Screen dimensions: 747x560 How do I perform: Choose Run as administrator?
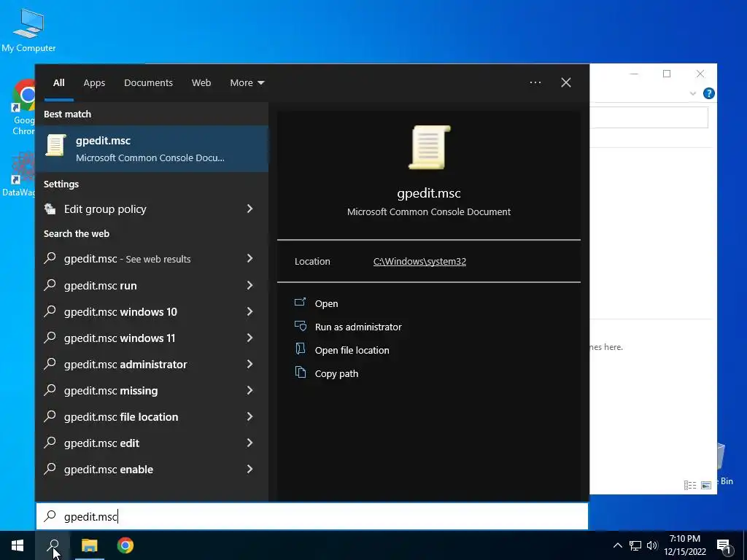pyautogui.click(x=357, y=327)
